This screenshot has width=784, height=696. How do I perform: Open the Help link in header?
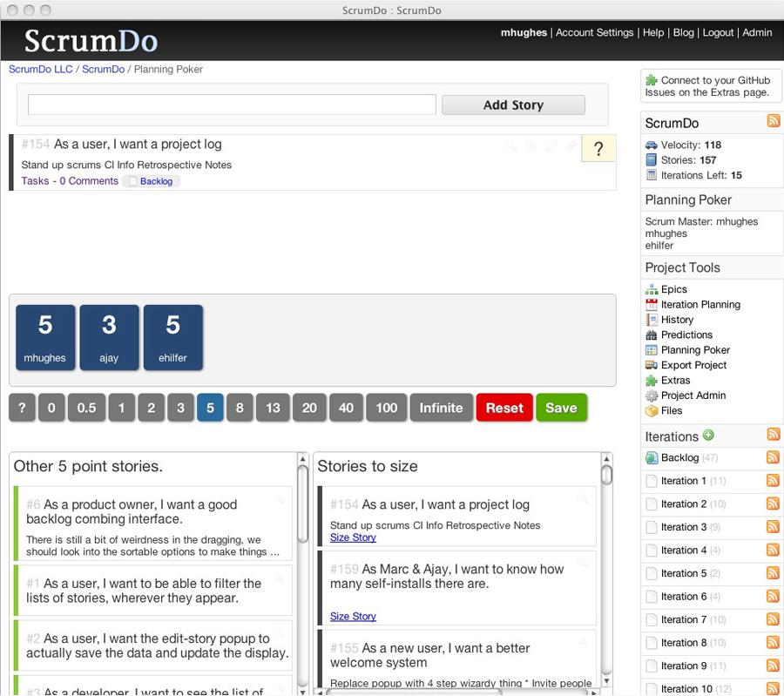pos(653,32)
